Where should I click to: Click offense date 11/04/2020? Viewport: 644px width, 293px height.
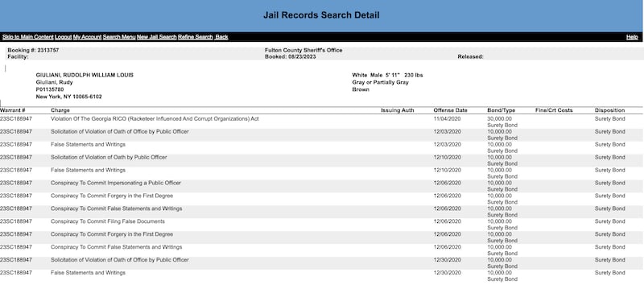(448, 119)
